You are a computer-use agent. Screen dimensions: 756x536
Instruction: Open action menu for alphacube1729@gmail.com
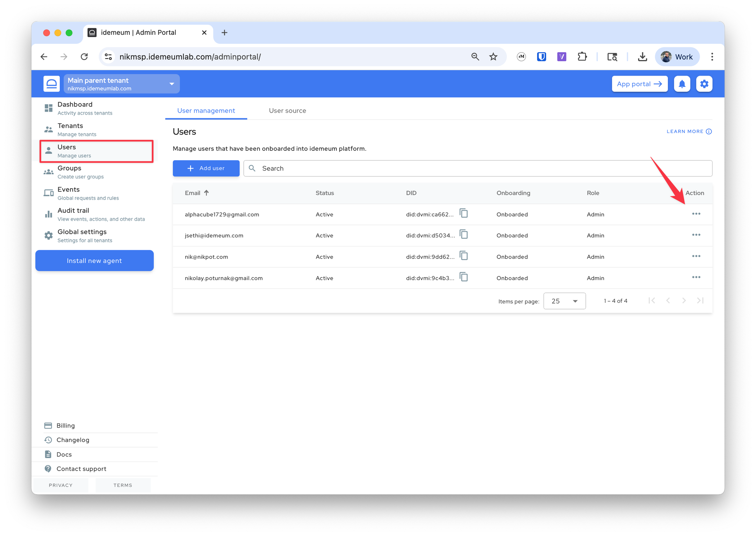point(696,214)
